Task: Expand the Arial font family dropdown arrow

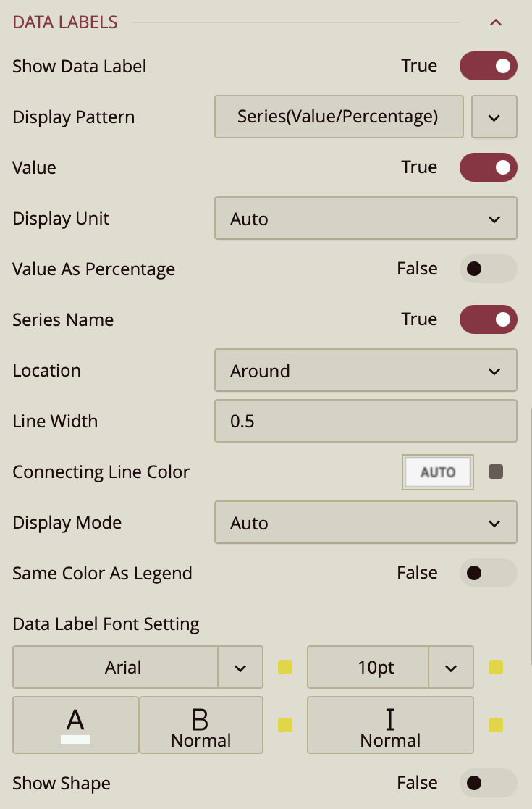Action: (x=240, y=667)
